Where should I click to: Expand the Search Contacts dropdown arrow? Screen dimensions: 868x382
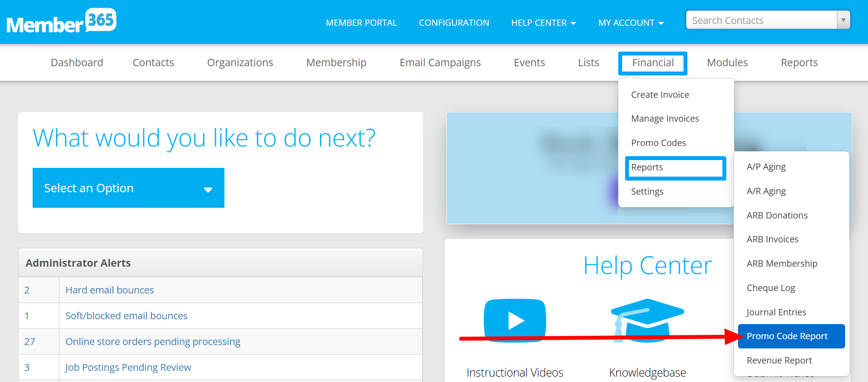[843, 20]
